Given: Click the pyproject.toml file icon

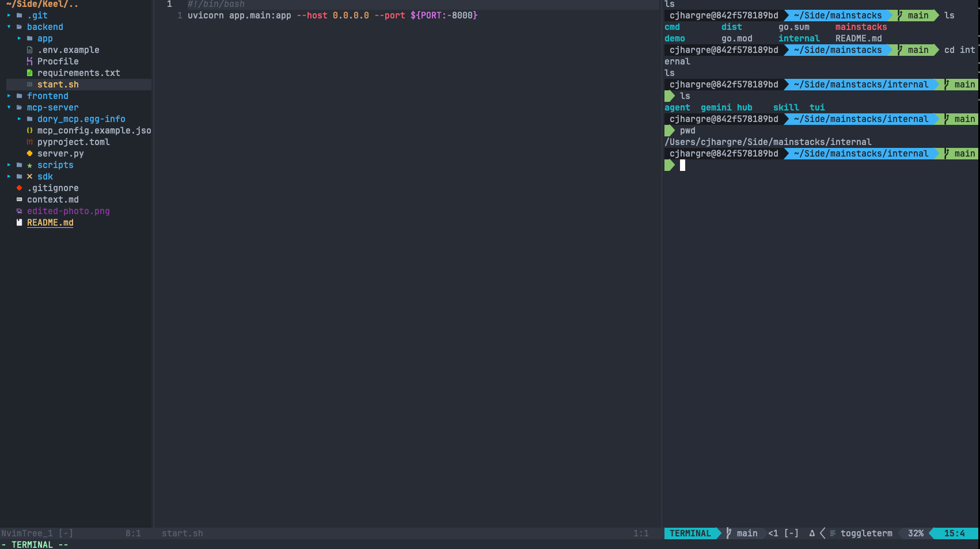Looking at the screenshot, I should (29, 142).
